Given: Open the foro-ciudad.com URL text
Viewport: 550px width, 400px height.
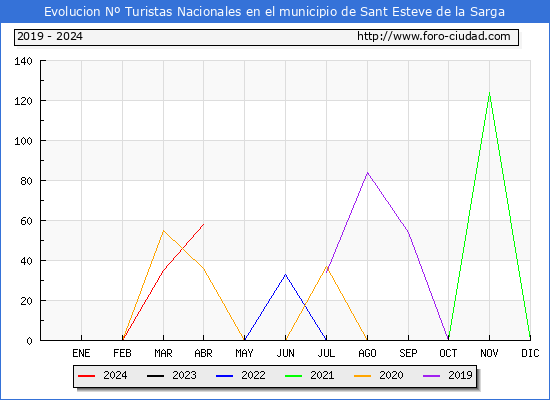Looking at the screenshot, I should [434, 36].
